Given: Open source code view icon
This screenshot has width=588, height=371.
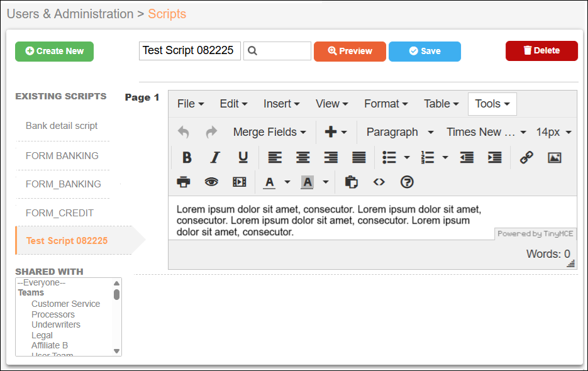Looking at the screenshot, I should 379,182.
